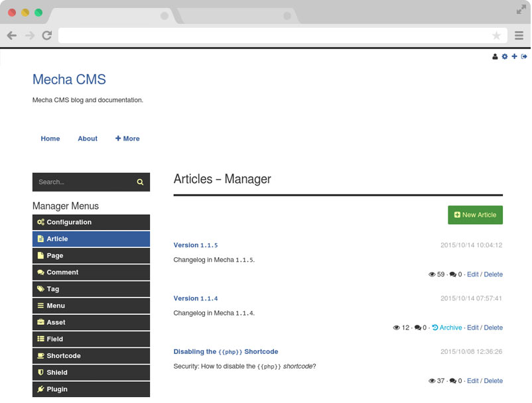The width and height of the screenshot is (532, 403).
Task: Expand the More navigation menu
Action: pos(127,139)
